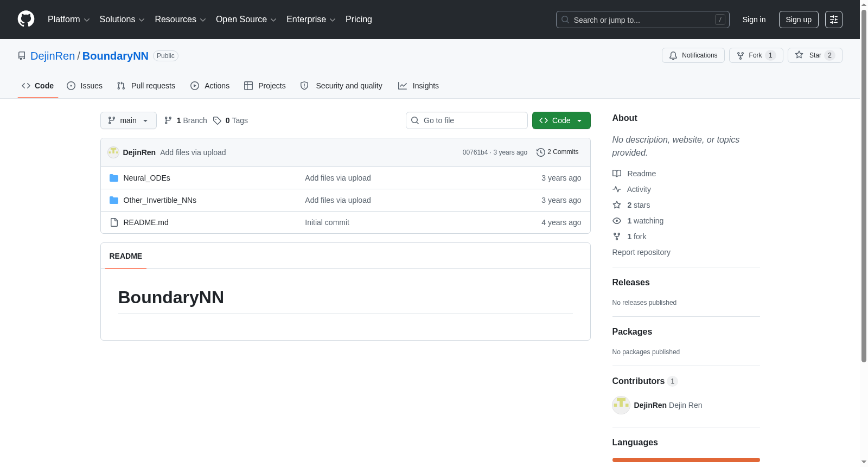Click the branch icon beside 1 Branch
Image resolution: width=868 pixels, height=467 pixels.
[x=168, y=120]
